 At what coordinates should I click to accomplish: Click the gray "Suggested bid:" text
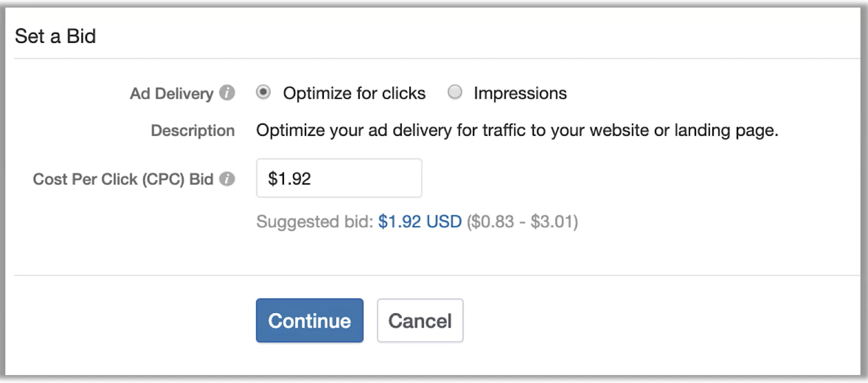coord(315,221)
